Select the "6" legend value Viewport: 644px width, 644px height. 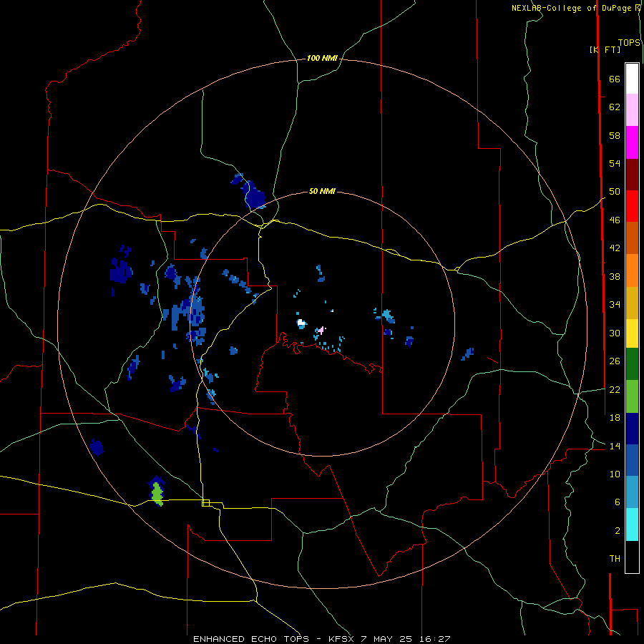click(x=618, y=502)
